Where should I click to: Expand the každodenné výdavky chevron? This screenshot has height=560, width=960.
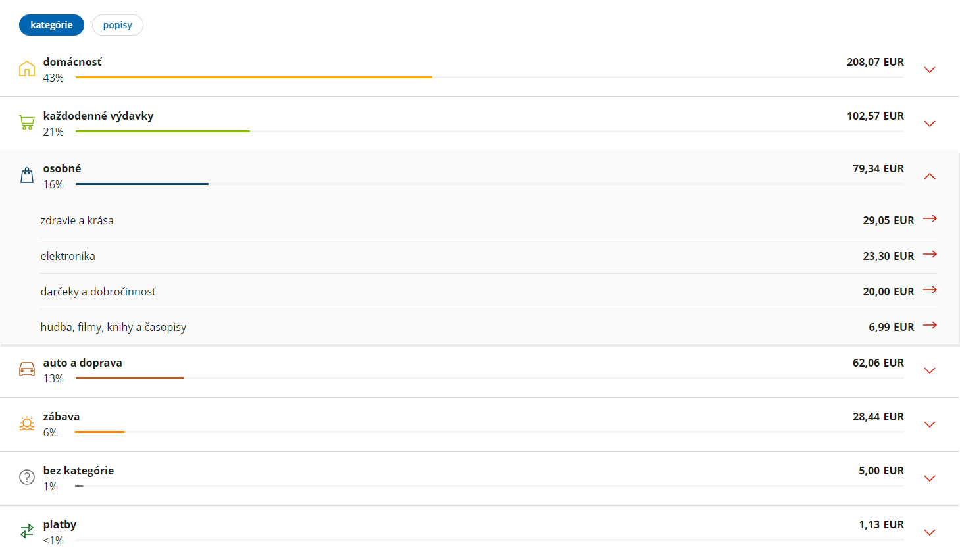tap(930, 124)
